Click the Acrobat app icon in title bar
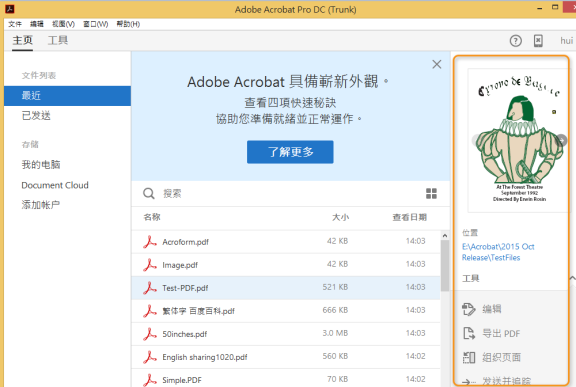This screenshot has height=387, width=576. pos(10,9)
